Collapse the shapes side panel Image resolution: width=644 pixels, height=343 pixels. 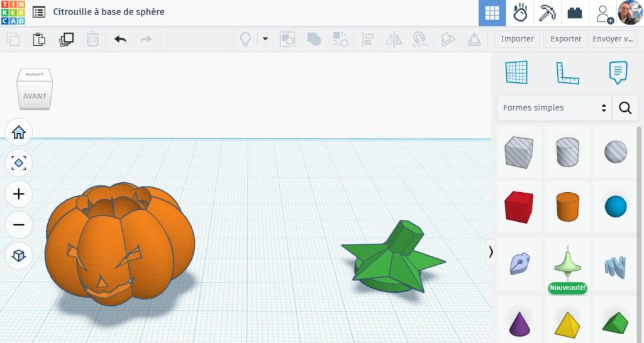[x=491, y=252]
